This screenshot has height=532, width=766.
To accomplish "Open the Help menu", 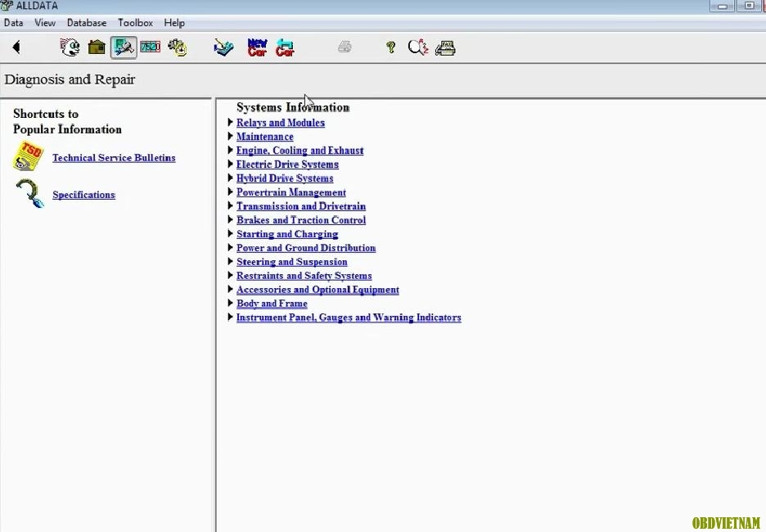I will pos(174,23).
